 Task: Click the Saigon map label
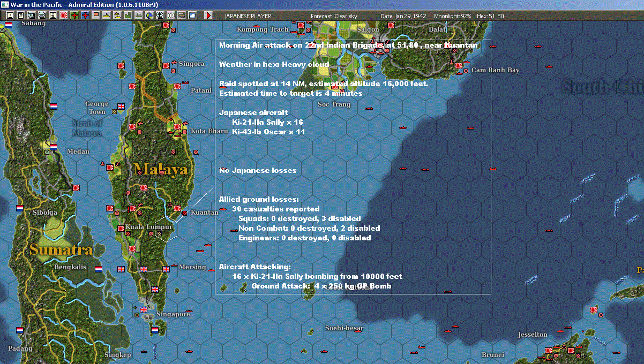pyautogui.click(x=368, y=29)
